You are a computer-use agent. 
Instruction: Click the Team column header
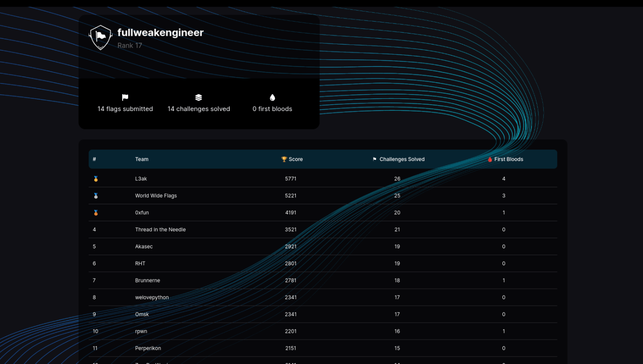tap(141, 159)
